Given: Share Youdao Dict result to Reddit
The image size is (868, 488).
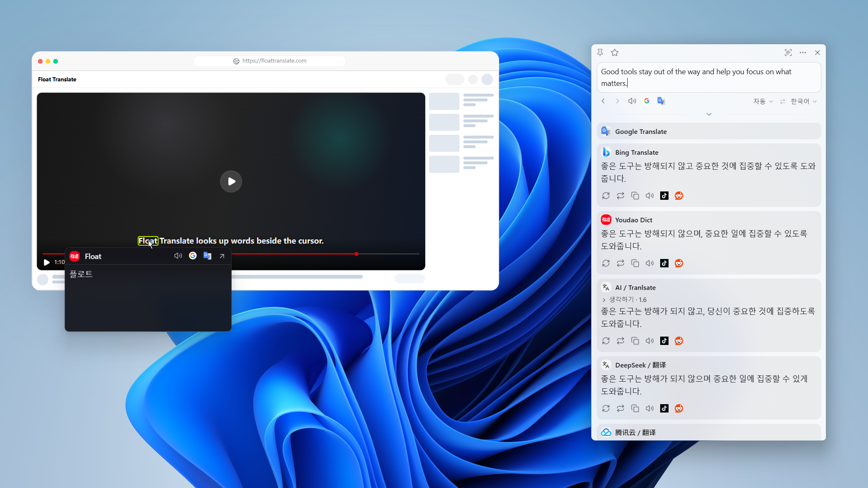Looking at the screenshot, I should coord(679,263).
